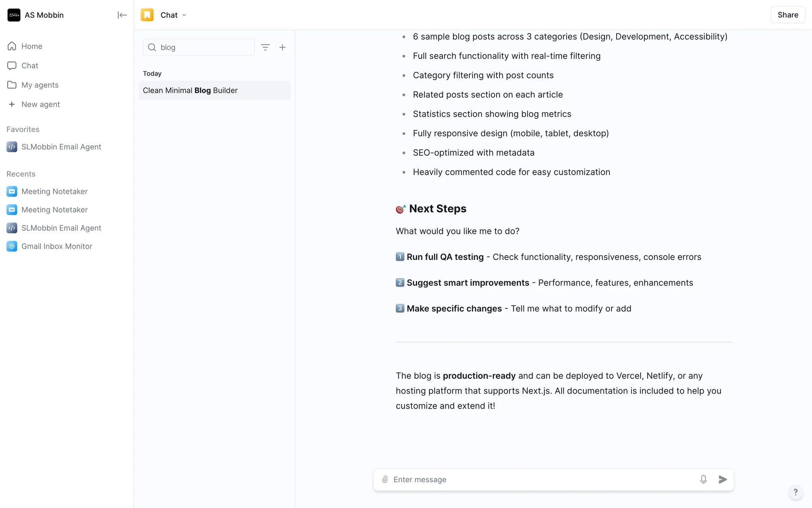Viewport: 812px width, 508px height.
Task: Open favorite SLMobbin Email Agent
Action: tap(61, 147)
